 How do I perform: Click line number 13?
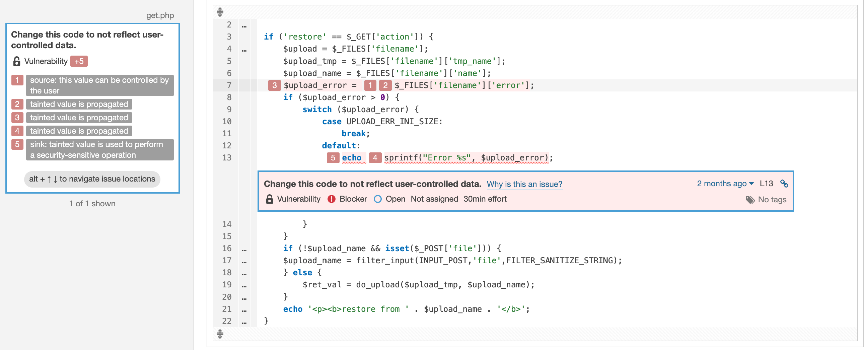point(227,158)
